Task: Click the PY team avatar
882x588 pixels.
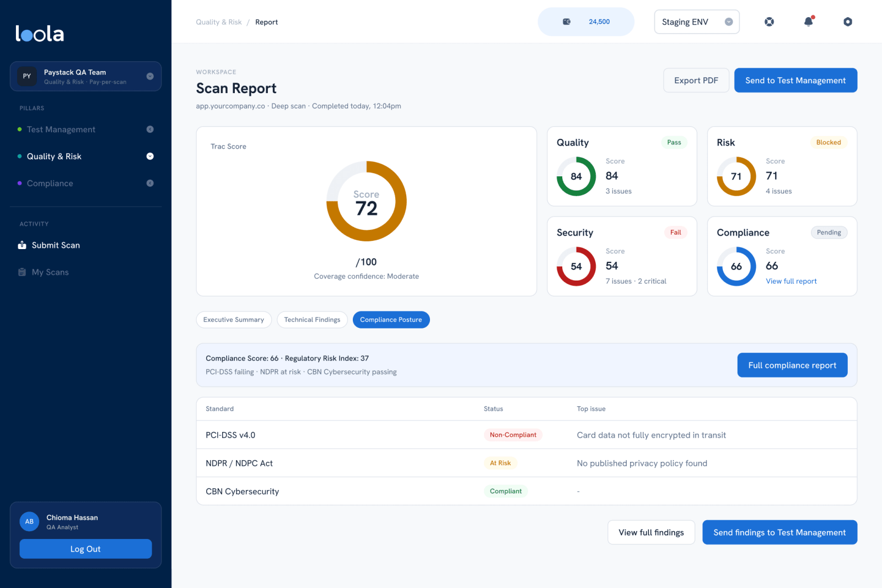Action: [27, 76]
